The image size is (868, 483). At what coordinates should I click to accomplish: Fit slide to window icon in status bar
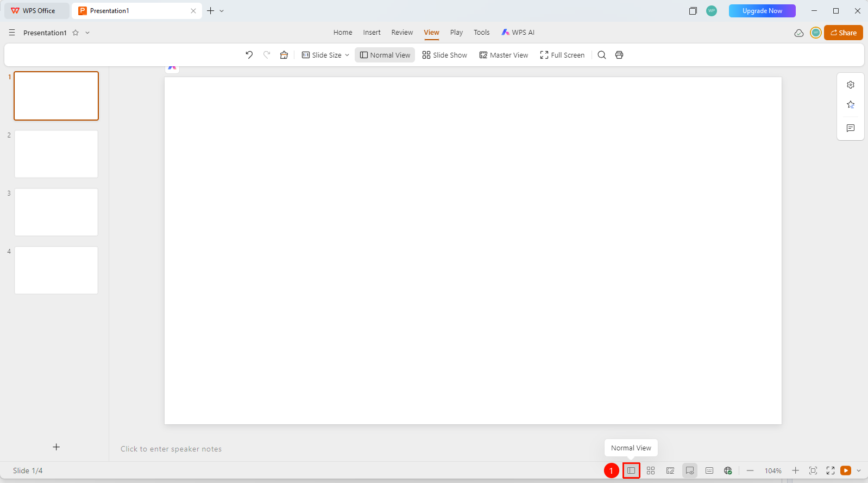pos(813,471)
